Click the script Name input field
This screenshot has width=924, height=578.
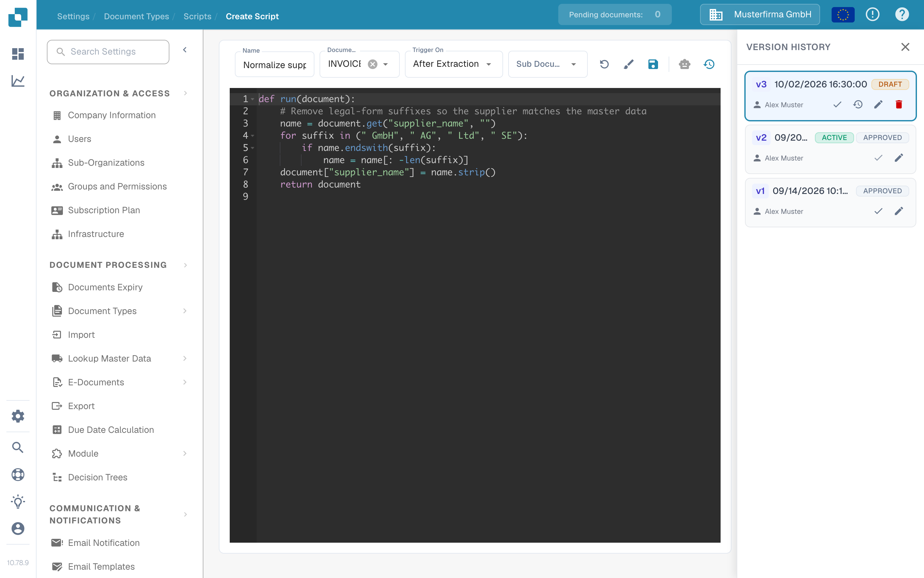(275, 65)
